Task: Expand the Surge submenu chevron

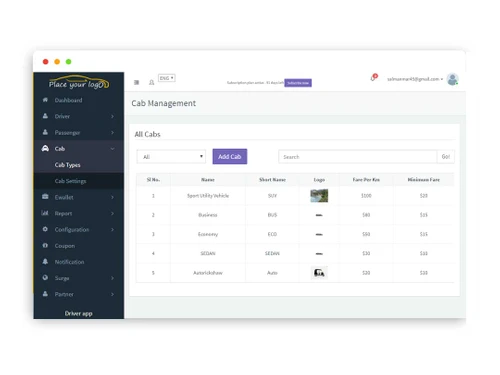Action: [112, 278]
